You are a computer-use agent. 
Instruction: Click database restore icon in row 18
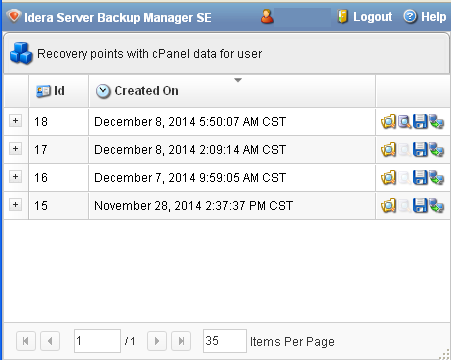(x=436, y=122)
